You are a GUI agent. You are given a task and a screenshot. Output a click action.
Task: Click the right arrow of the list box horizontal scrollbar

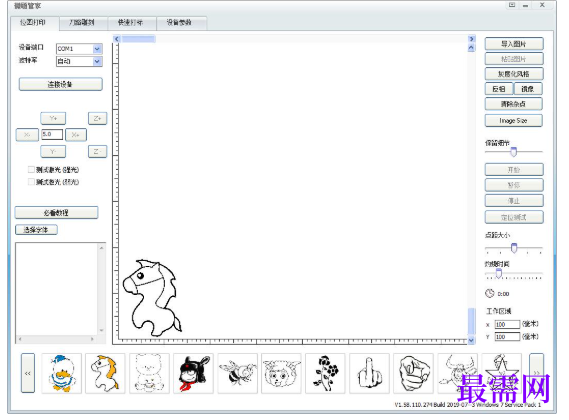click(x=92, y=339)
